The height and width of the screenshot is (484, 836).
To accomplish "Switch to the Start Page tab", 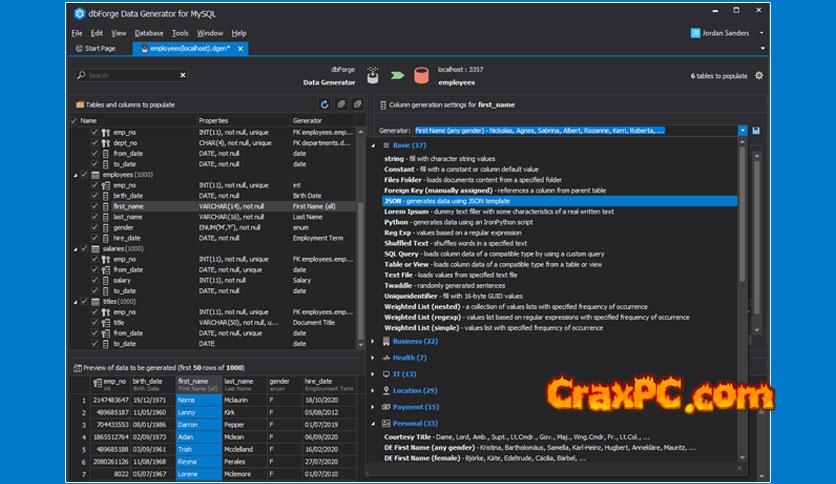I will (x=96, y=48).
